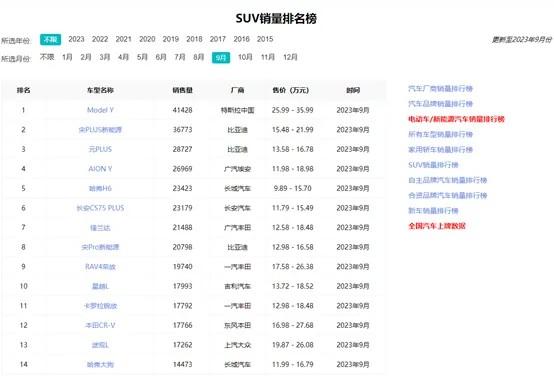Open the AION Y model link
Image resolution: width=554 pixels, height=376 pixels.
tap(100, 169)
